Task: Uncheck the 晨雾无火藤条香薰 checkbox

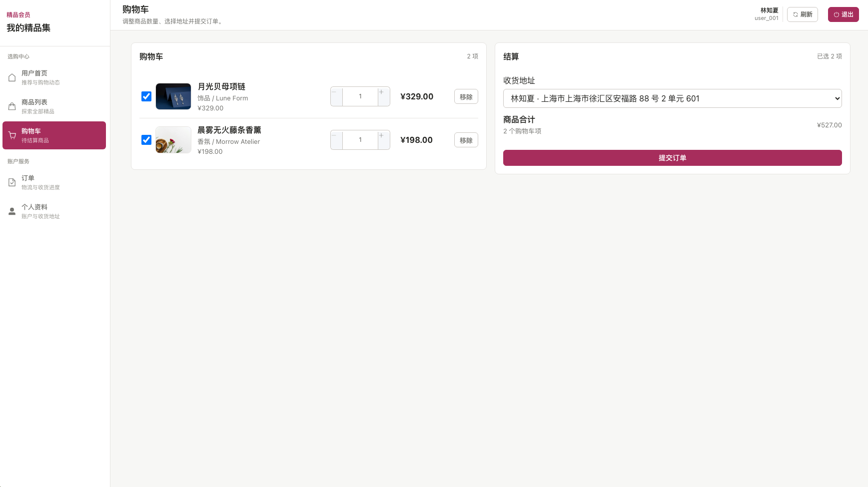Action: pos(146,140)
